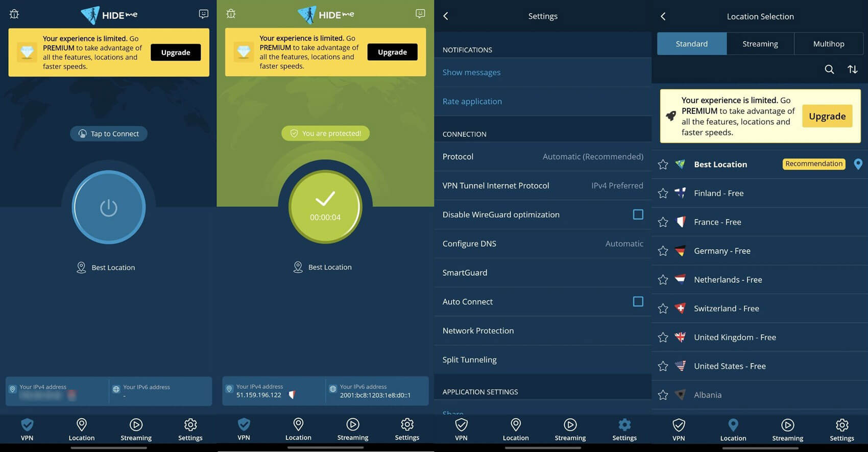Open Settings tab on protected screen
Viewport: 868px width, 452px height.
pos(407,429)
